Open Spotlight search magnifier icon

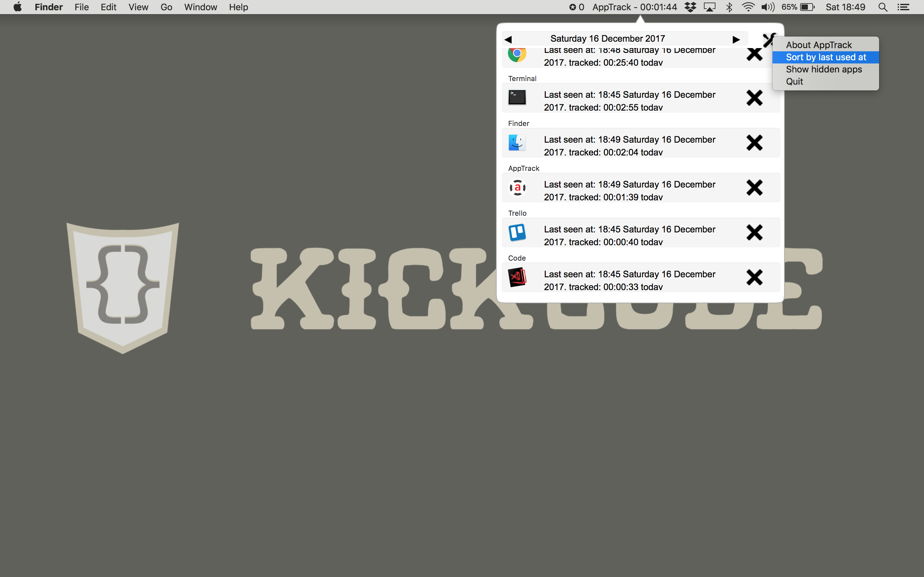[882, 7]
